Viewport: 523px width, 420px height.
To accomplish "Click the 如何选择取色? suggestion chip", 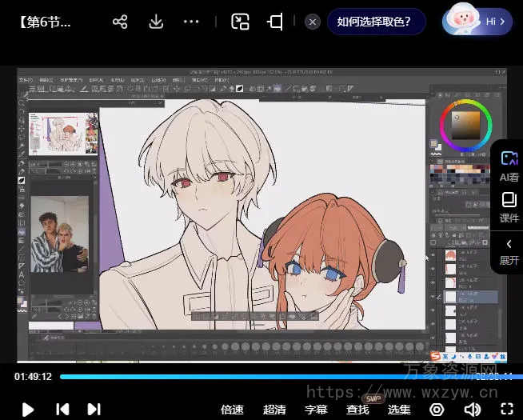I will tap(375, 22).
